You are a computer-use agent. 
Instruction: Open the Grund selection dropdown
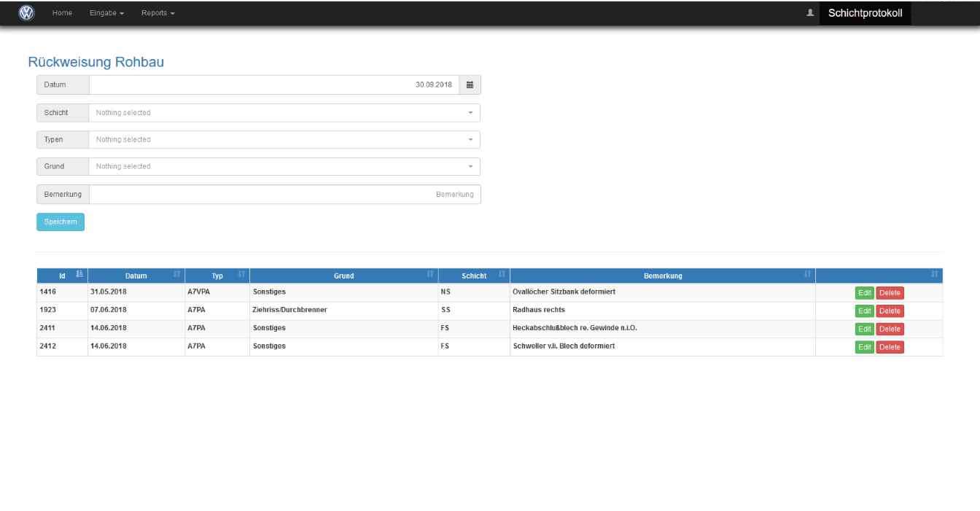point(284,167)
